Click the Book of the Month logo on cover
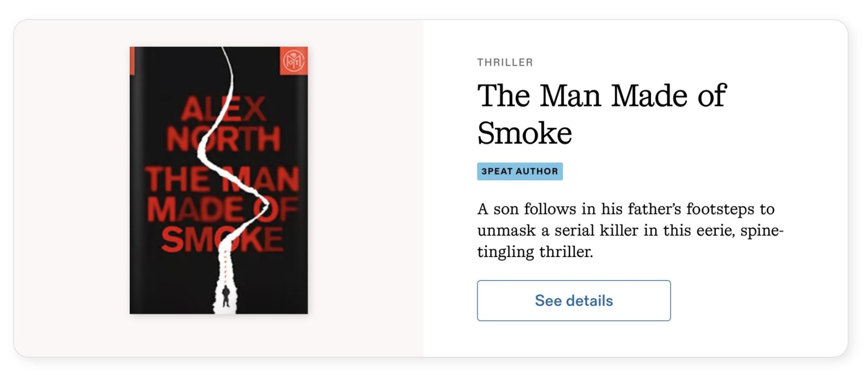The image size is (868, 375). [293, 60]
